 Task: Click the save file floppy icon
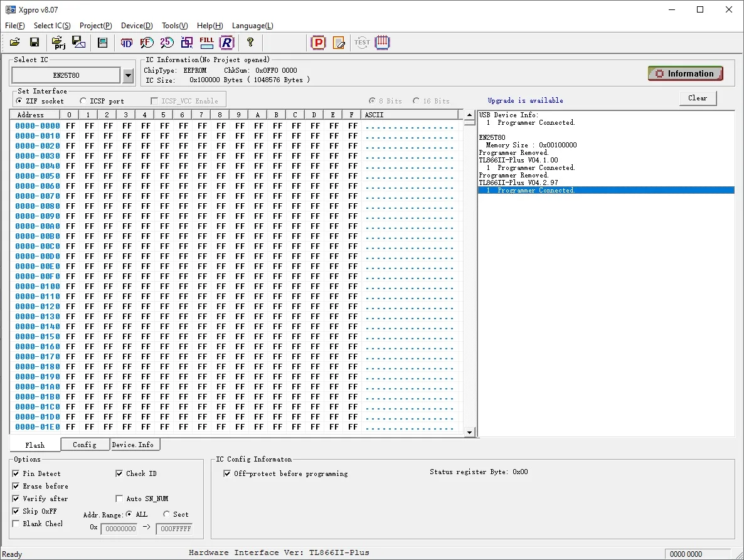pyautogui.click(x=35, y=43)
